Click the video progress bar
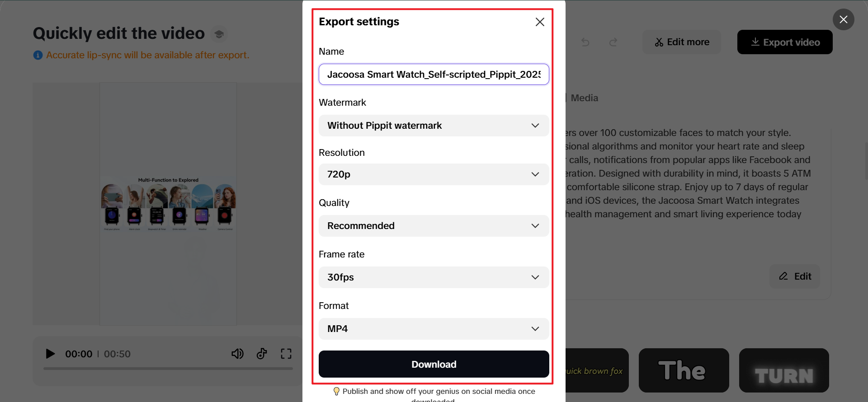This screenshot has height=402, width=868. click(168, 369)
